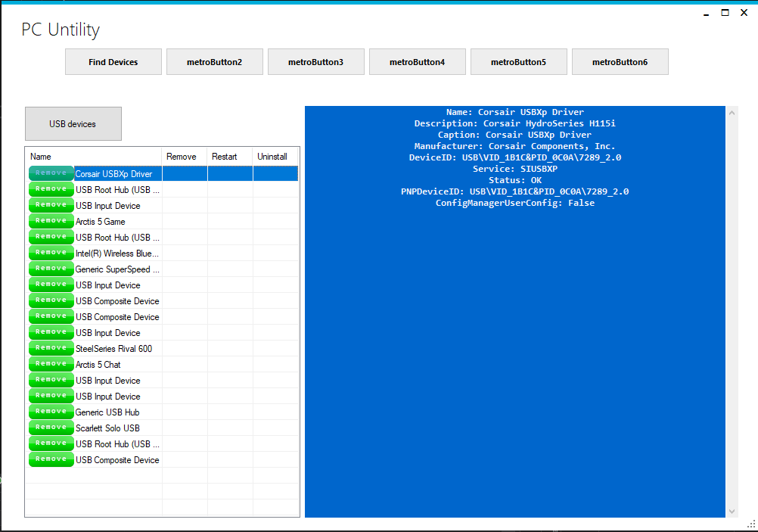Screen dimensions: 758x532
Task: Remove the Scarlett Solo USB device
Action: click(51, 427)
